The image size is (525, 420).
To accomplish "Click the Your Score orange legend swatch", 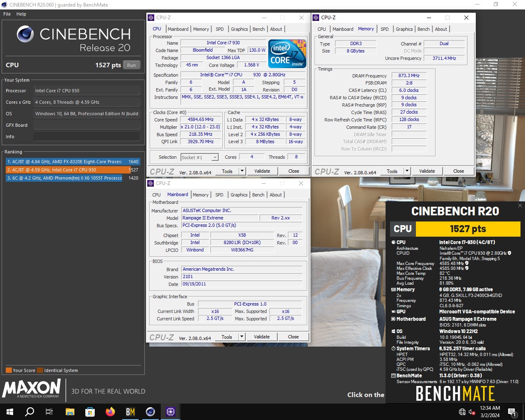I will 9,370.
